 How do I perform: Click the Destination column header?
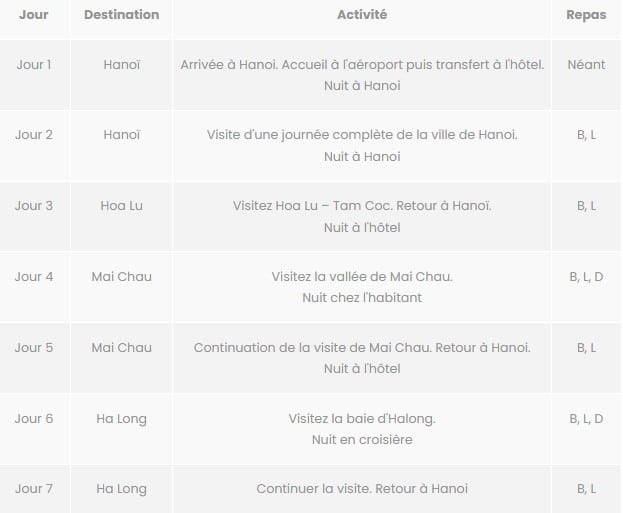(x=122, y=15)
